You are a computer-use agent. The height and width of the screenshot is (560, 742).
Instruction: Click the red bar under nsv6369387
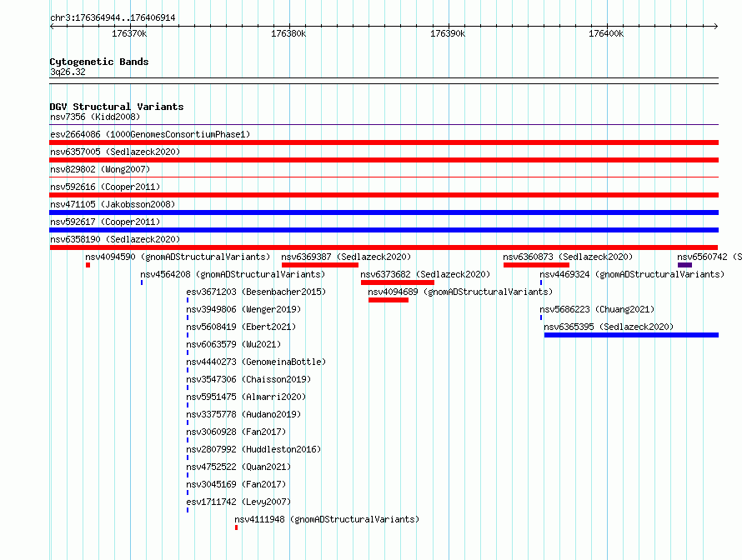pyautogui.click(x=320, y=265)
